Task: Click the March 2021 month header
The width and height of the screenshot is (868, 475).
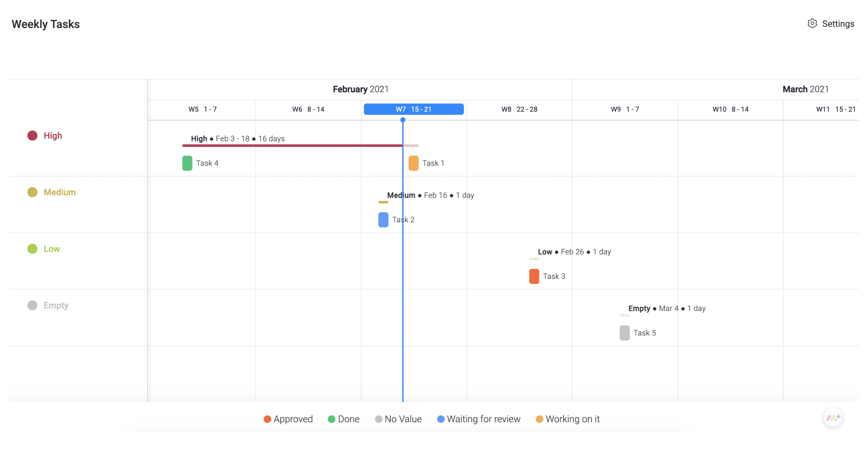Action: click(805, 89)
